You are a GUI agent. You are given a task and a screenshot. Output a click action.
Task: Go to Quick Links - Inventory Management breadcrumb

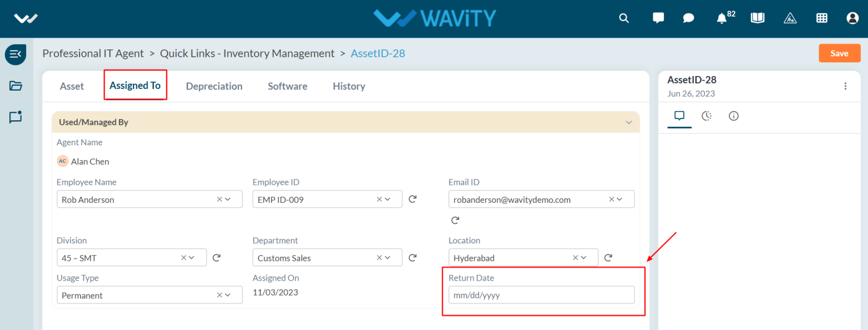coord(247,53)
